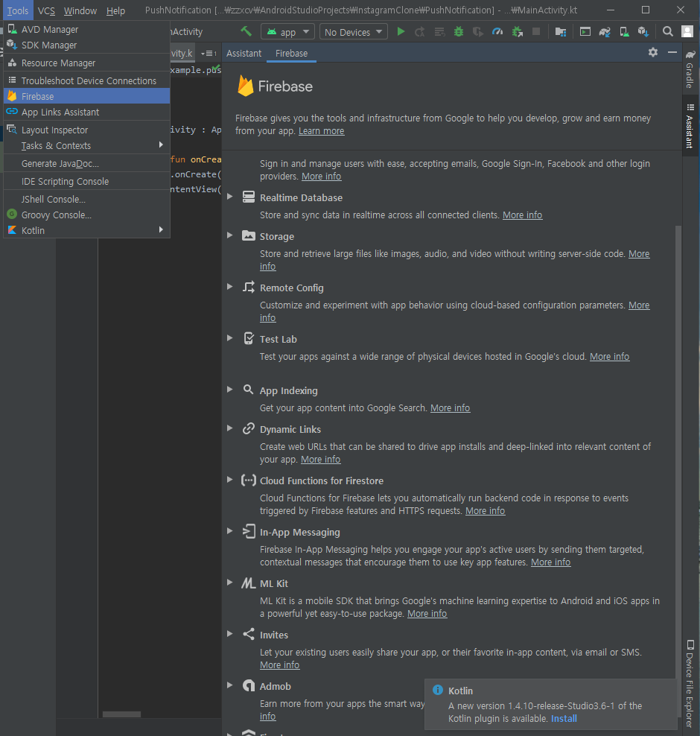Click the ML Kit icon
This screenshot has width=700, height=736.
[248, 583]
